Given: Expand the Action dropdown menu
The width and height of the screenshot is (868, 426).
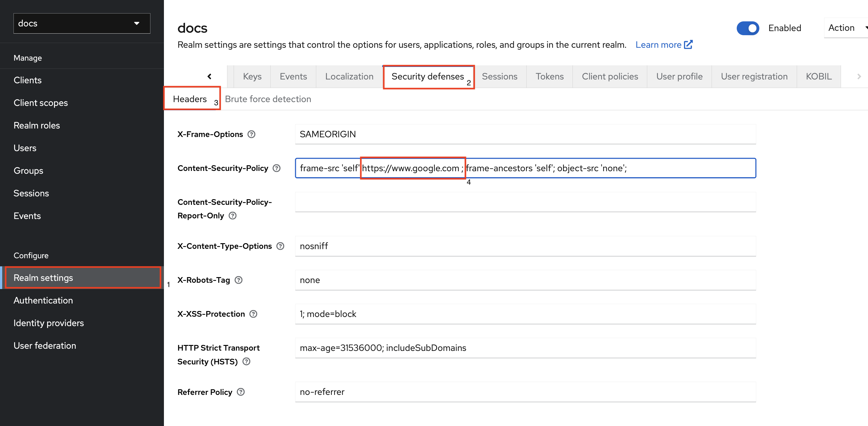Looking at the screenshot, I should point(846,28).
